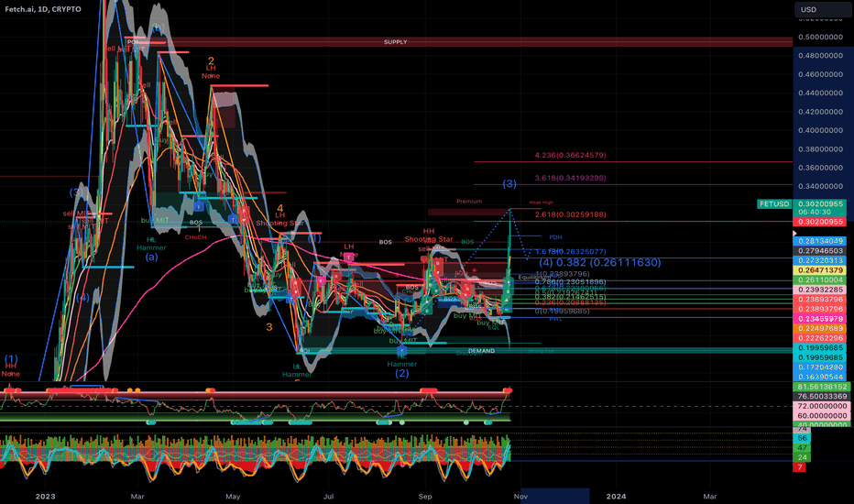Select the 4.236(0.36624579) Fibonacci level label
The height and width of the screenshot is (504, 854).
[x=570, y=155]
